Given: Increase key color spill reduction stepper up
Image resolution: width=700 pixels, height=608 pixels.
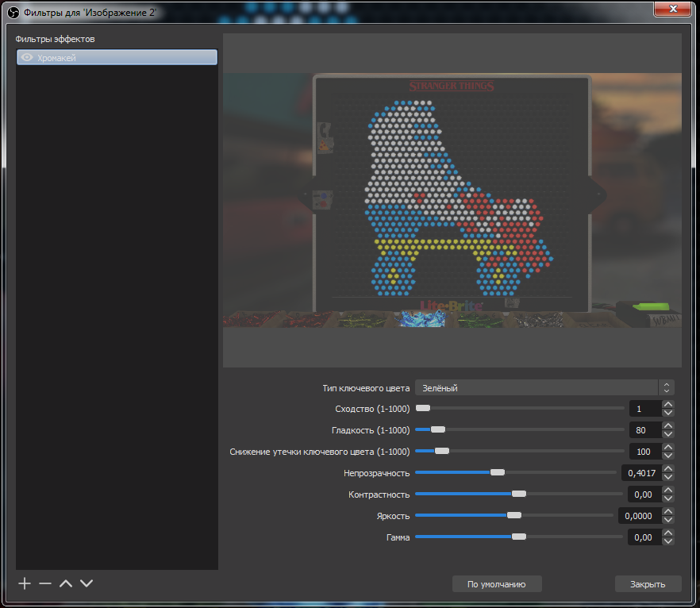Looking at the screenshot, I should 668,448.
